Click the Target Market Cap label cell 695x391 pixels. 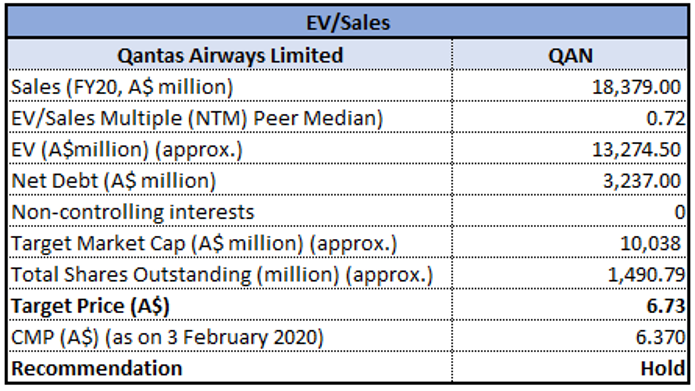tap(230, 243)
